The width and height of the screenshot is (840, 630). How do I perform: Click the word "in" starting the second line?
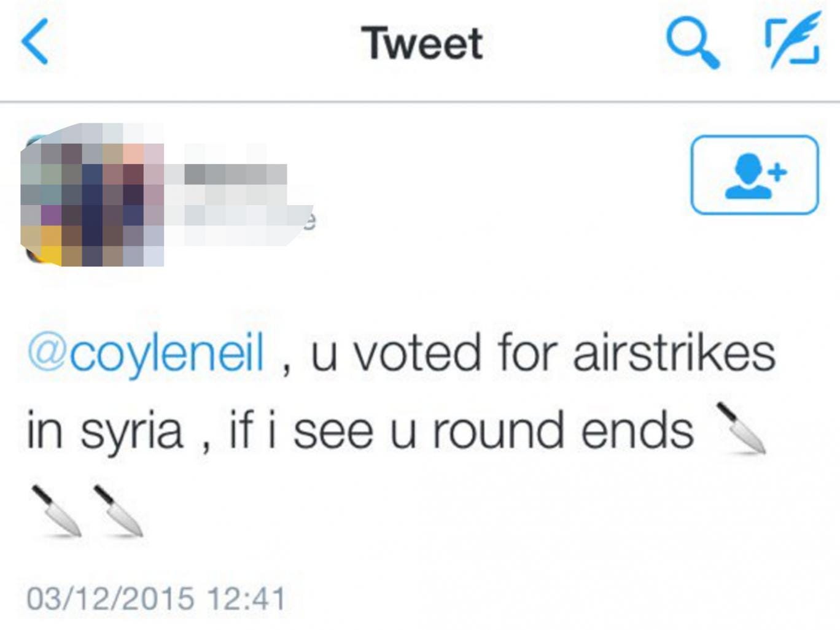pos(44,429)
